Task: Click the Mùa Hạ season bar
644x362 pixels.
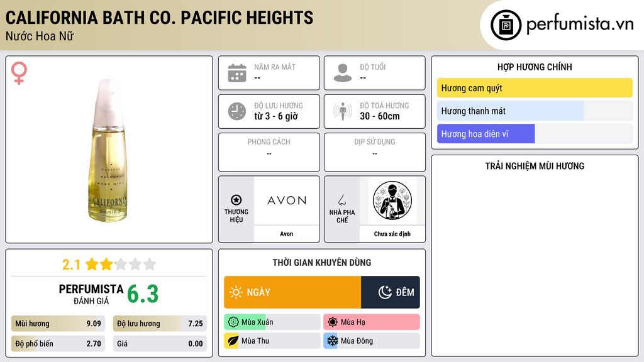Action: coord(372,322)
